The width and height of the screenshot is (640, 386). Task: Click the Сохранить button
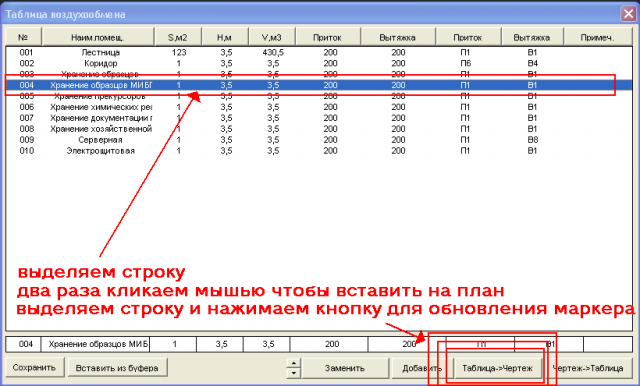click(35, 368)
